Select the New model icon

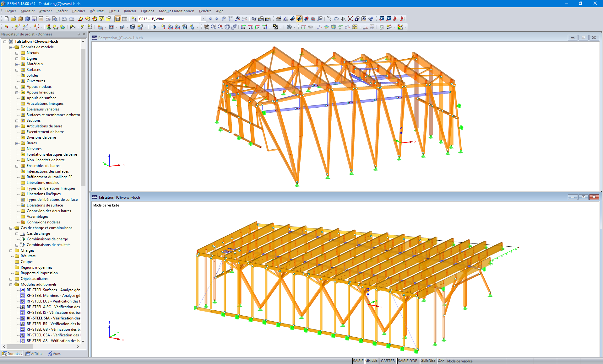[7, 19]
